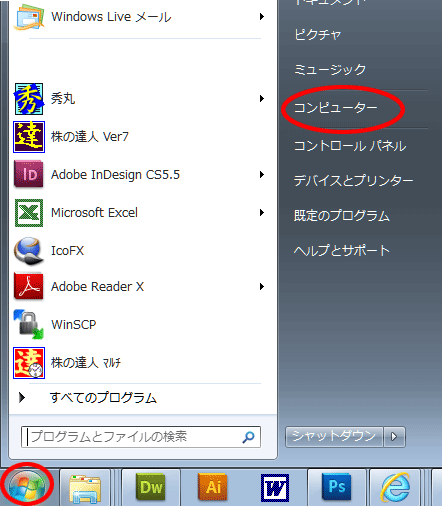The width and height of the screenshot is (442, 506).
Task: Focus the プログラムとファイルの検索 search box
Action: 141,437
